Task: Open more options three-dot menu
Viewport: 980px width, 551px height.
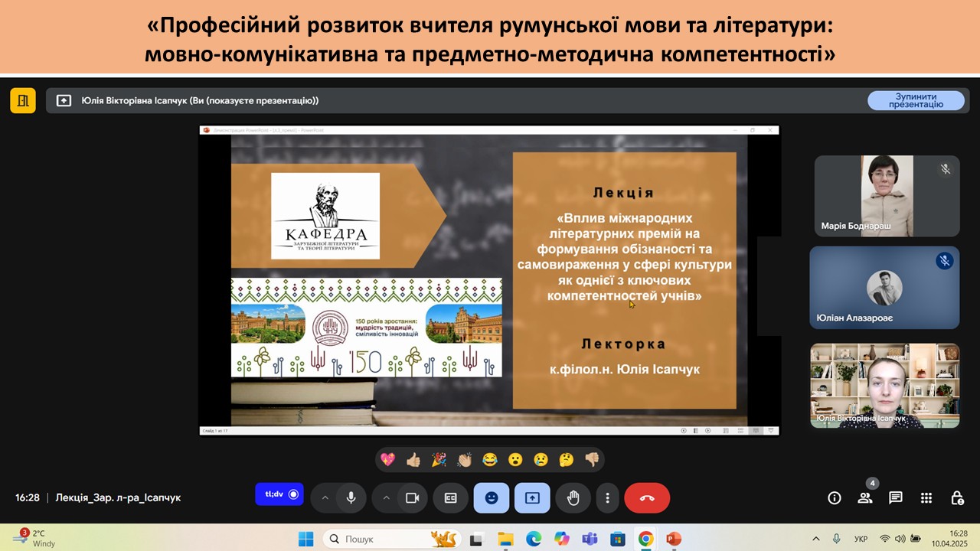Action: (607, 498)
